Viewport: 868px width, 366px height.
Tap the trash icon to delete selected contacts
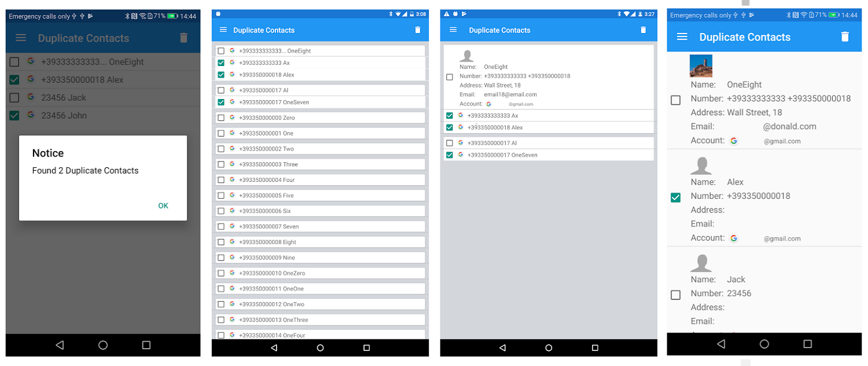tap(417, 30)
